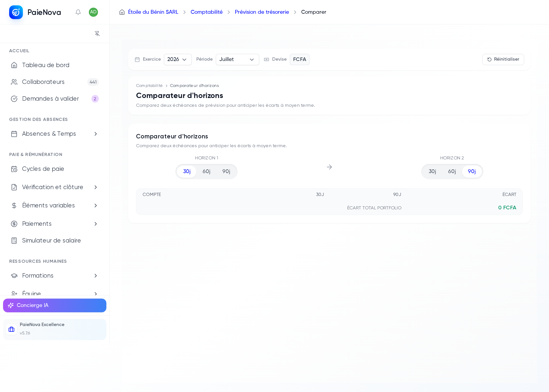Screen dimensions: 549x392
Task: Click the ÉCART TOTAL PORTFOLIO label
Action: pos(374,208)
